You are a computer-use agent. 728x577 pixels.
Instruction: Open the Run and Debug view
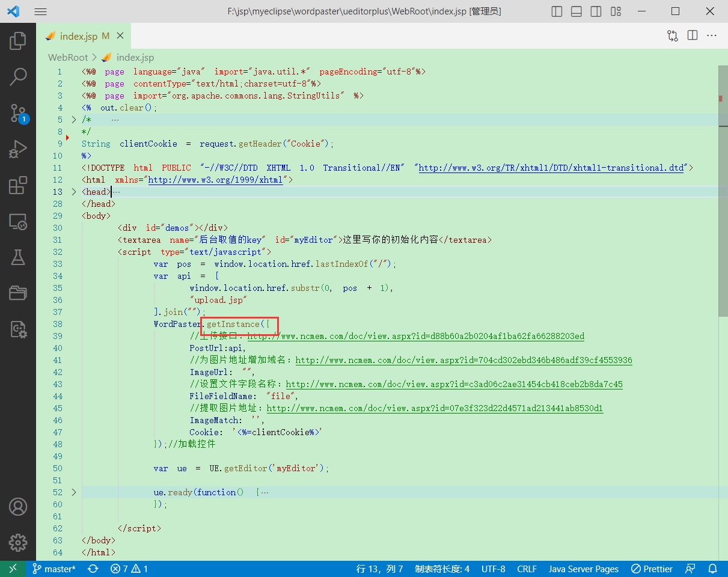pyautogui.click(x=18, y=149)
